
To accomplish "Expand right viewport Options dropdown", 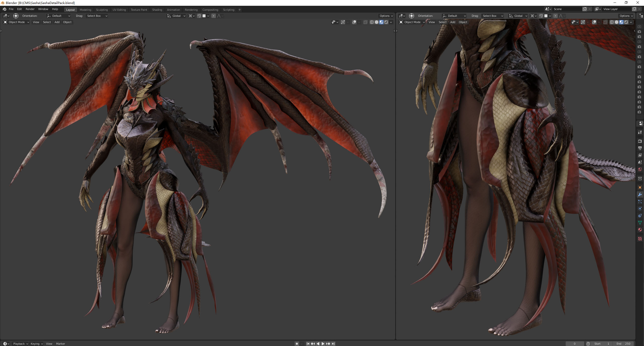I will click(x=626, y=16).
